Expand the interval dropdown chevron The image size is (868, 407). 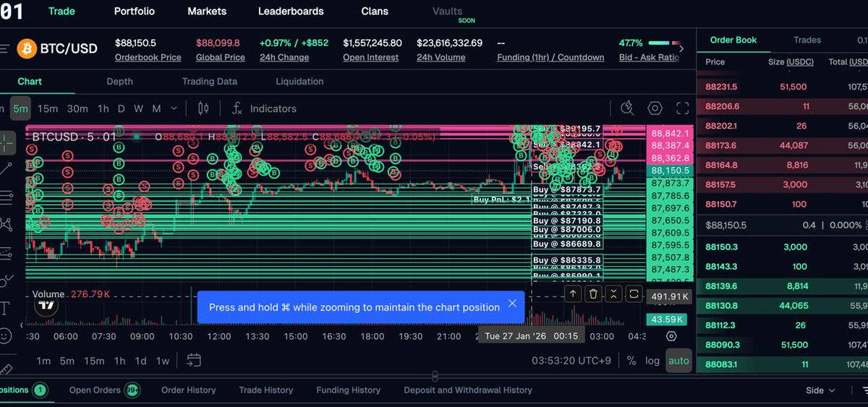point(174,108)
